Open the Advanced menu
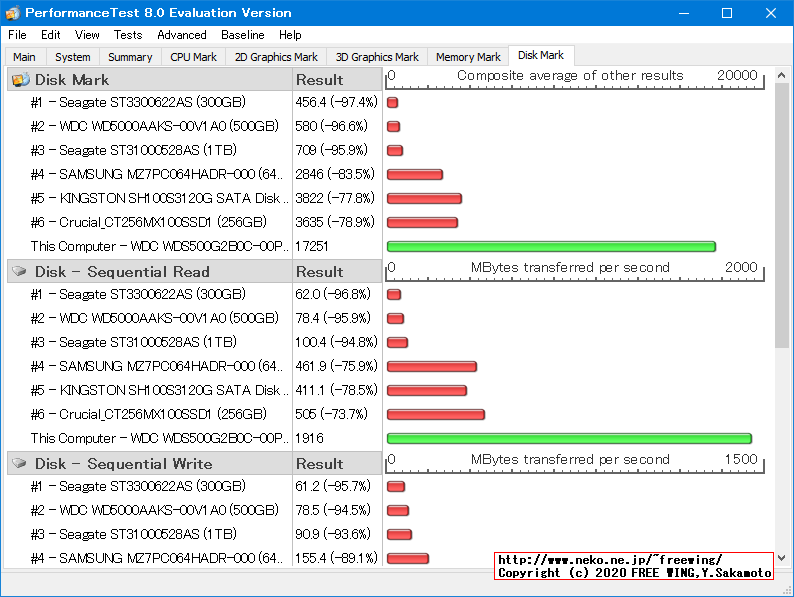This screenshot has width=794, height=597. click(x=182, y=35)
